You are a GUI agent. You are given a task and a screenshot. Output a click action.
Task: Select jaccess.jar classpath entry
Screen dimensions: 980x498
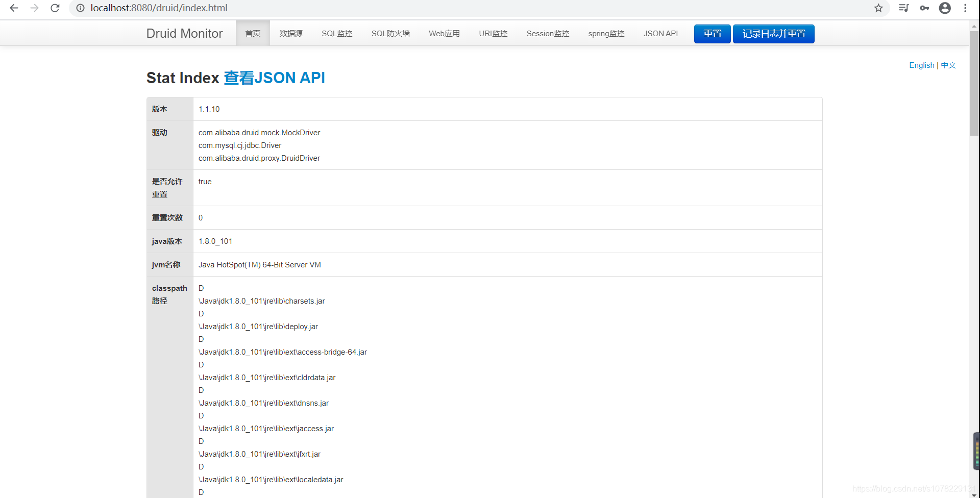(x=266, y=429)
